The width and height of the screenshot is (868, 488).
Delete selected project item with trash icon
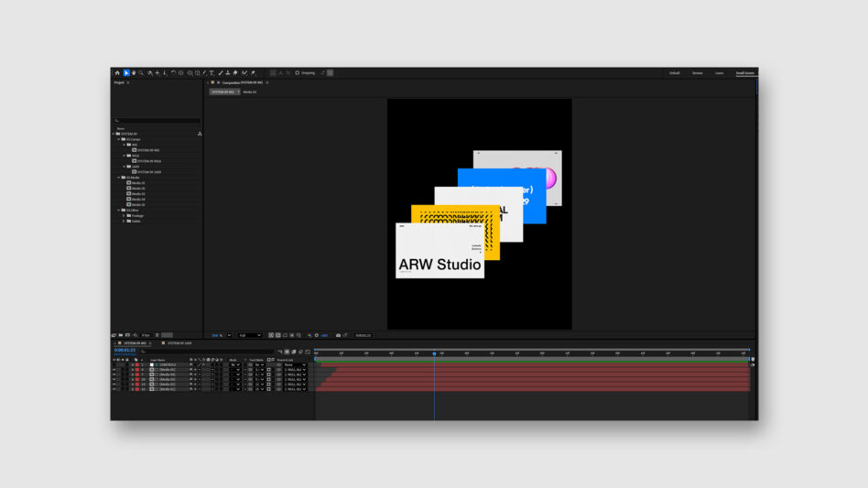coord(157,335)
